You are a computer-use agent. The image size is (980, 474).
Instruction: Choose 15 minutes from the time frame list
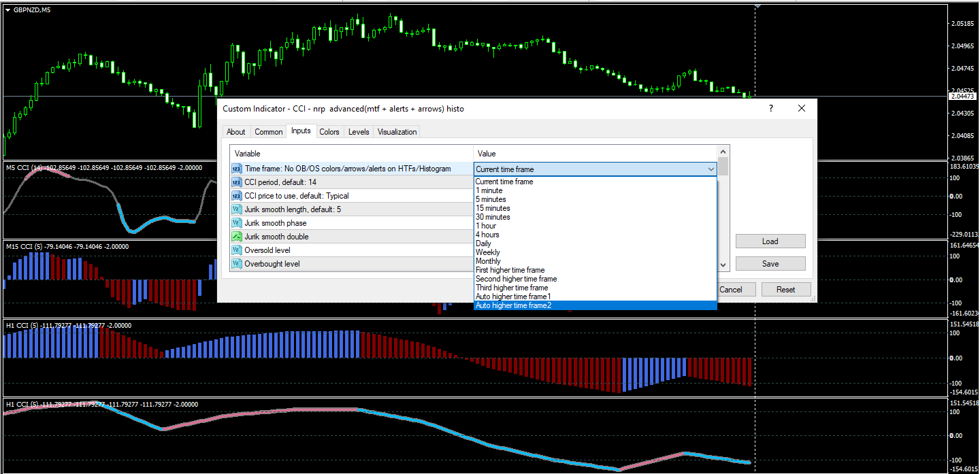point(493,208)
